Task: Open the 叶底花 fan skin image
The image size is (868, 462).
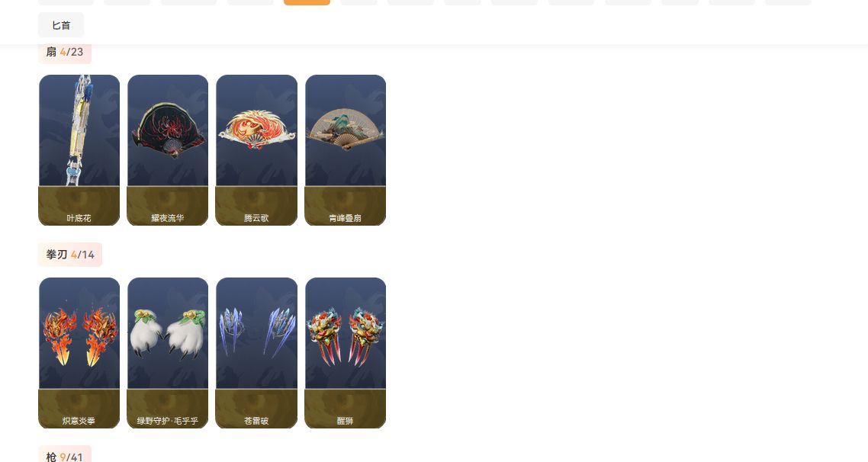Action: (x=79, y=130)
